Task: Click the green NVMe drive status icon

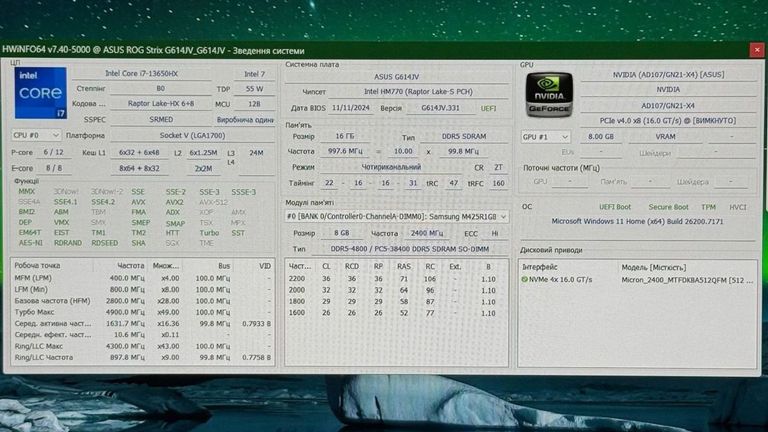Action: click(525, 279)
